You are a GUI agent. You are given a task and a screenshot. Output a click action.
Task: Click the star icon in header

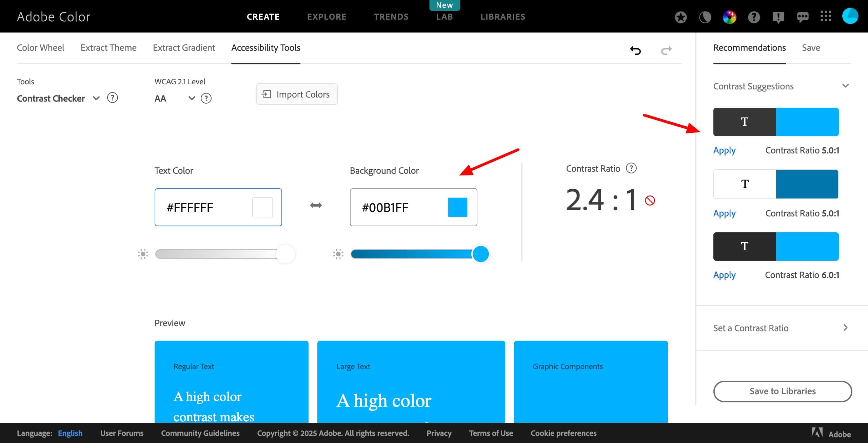[680, 17]
